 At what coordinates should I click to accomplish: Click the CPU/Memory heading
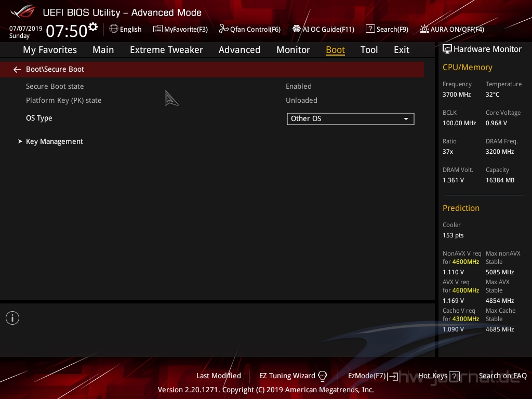(467, 67)
